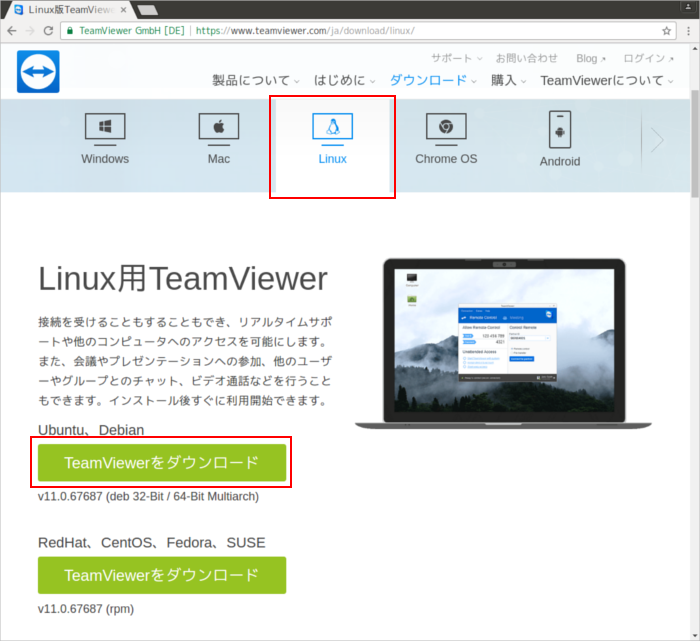Expand the TeamViewerについて menu
This screenshot has width=700, height=641.
pyautogui.click(x=607, y=80)
